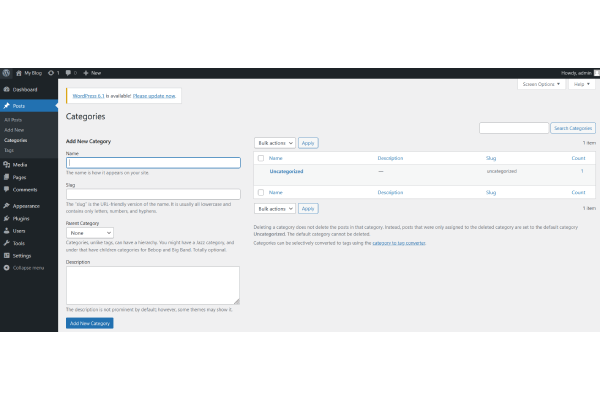600x400 pixels.
Task: Click the WordPress logo icon in admin bar
Action: tap(7, 73)
